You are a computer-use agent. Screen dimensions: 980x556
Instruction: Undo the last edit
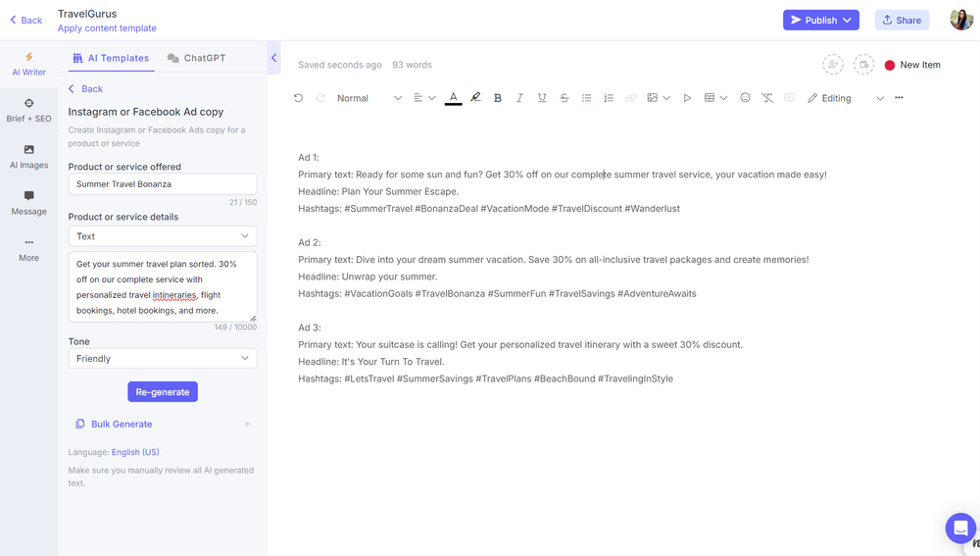[298, 98]
